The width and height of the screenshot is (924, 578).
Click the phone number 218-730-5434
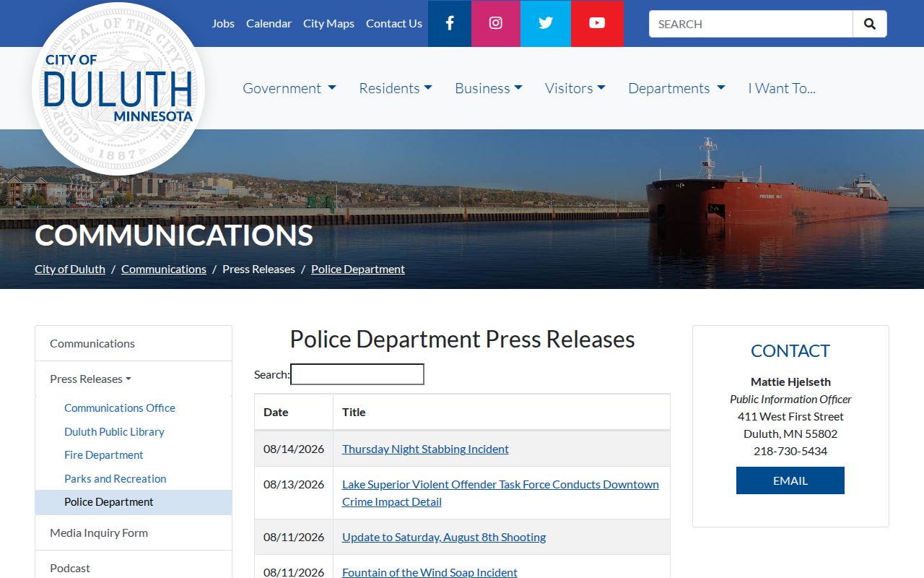tap(790, 451)
